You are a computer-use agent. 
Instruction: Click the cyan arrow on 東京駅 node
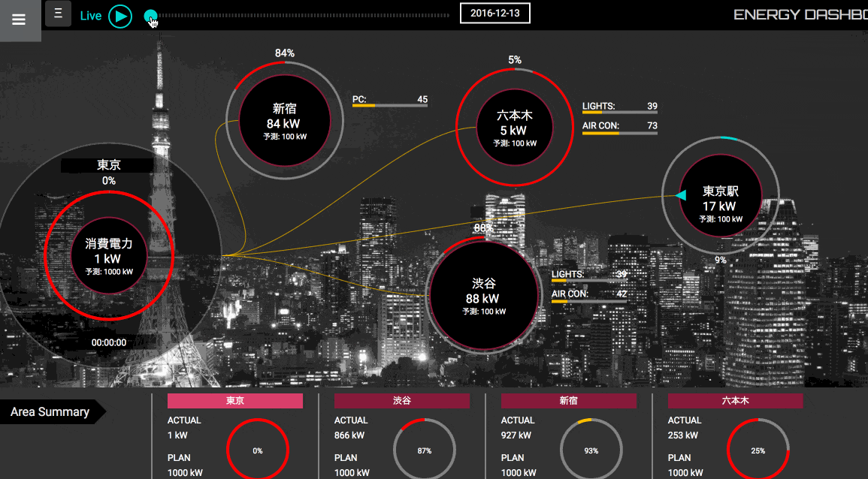[x=681, y=195]
